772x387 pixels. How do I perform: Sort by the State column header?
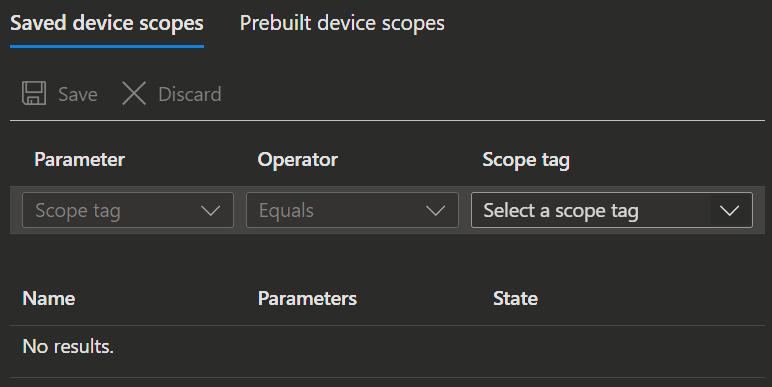pos(515,298)
